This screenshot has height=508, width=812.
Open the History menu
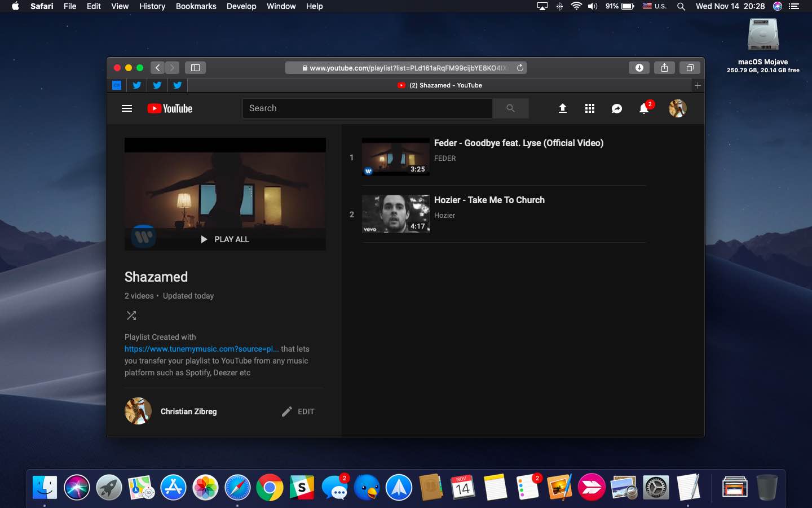point(152,6)
